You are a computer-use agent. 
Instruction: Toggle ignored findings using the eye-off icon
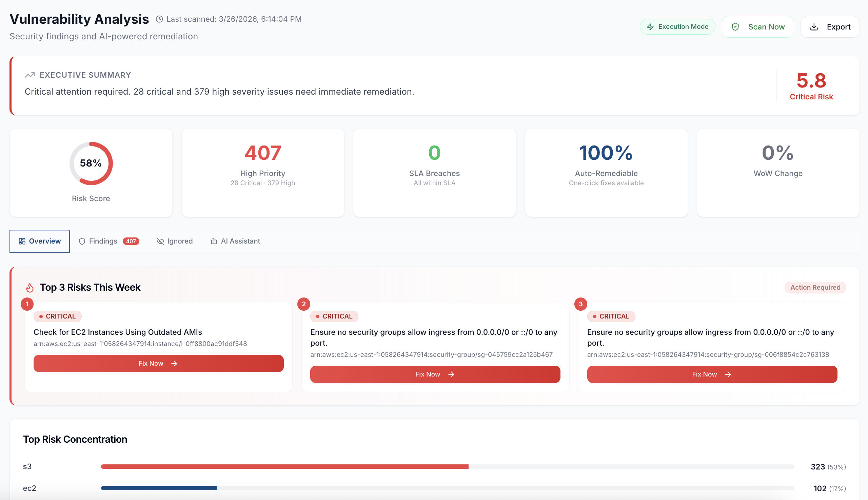[x=160, y=241]
